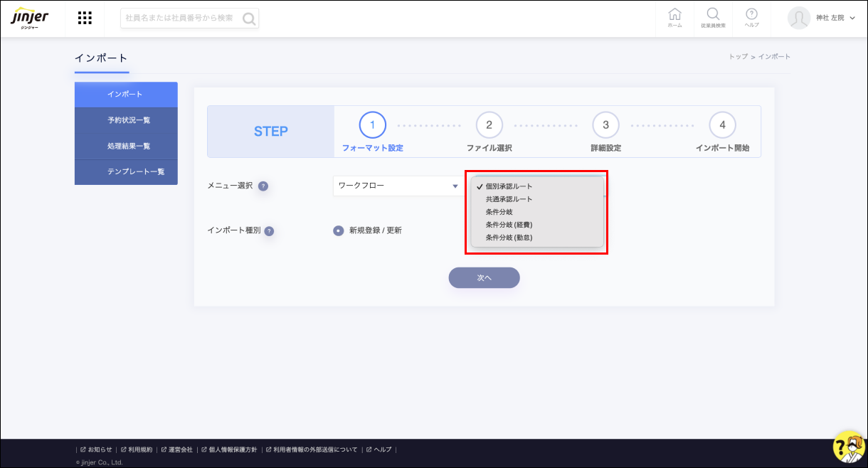868x468 pixels.
Task: Focus the employee name search field
Action: click(x=181, y=18)
